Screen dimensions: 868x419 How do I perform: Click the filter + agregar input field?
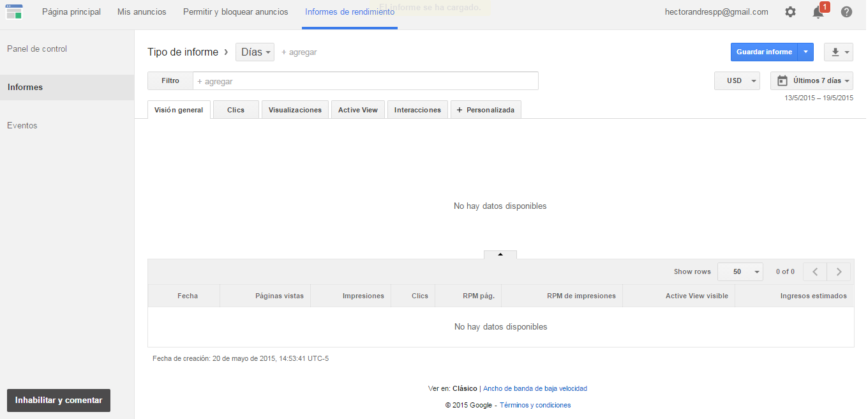click(366, 81)
